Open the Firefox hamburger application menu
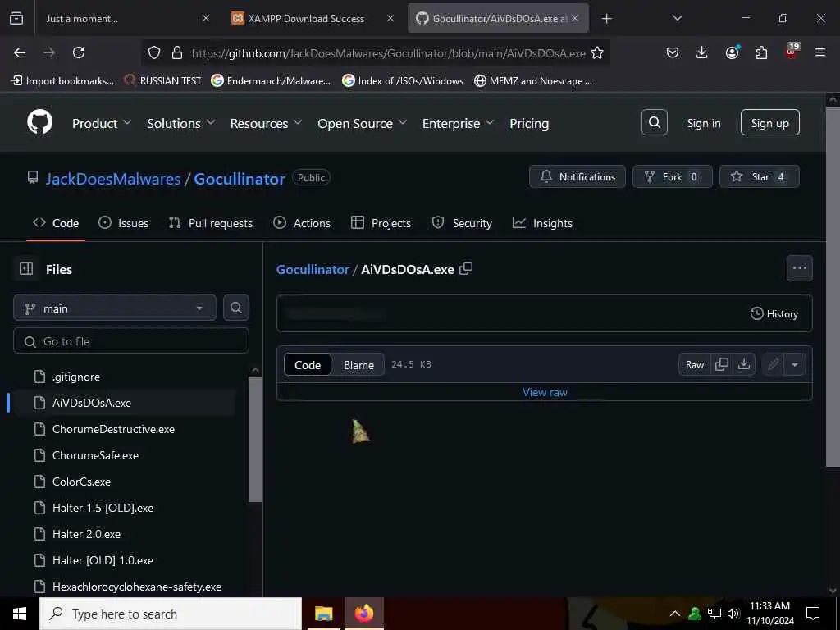840x630 pixels. 820,52
